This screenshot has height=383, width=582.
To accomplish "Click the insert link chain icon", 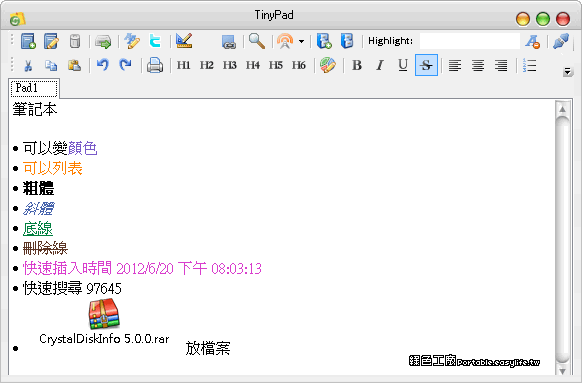I will 229,42.
